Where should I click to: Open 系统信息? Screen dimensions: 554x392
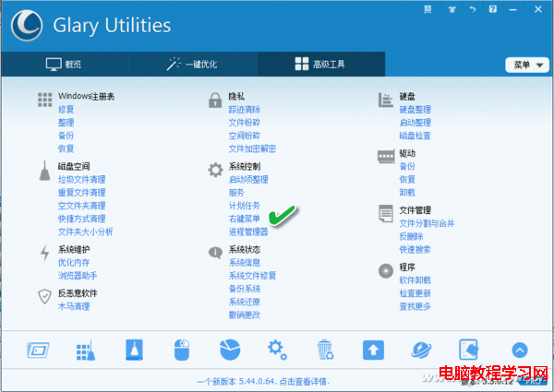coord(245,263)
